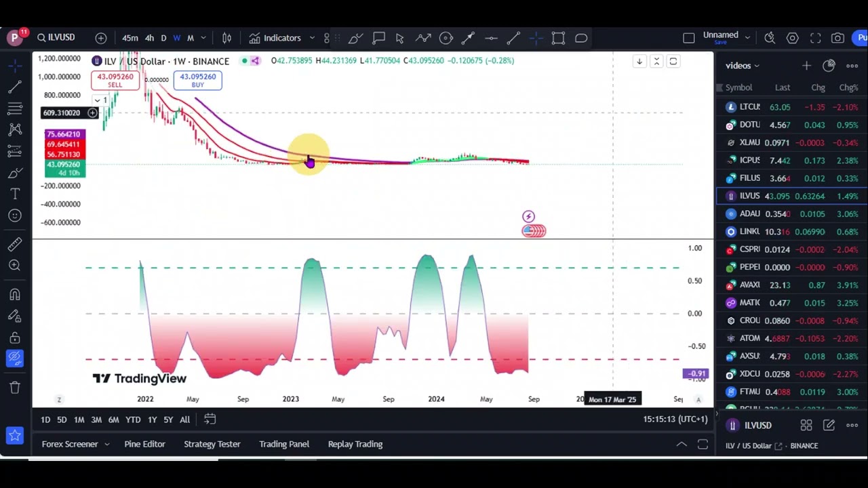Viewport: 868px width, 488px height.
Task: Click the zoom in magnifier tool
Action: [x=15, y=266]
